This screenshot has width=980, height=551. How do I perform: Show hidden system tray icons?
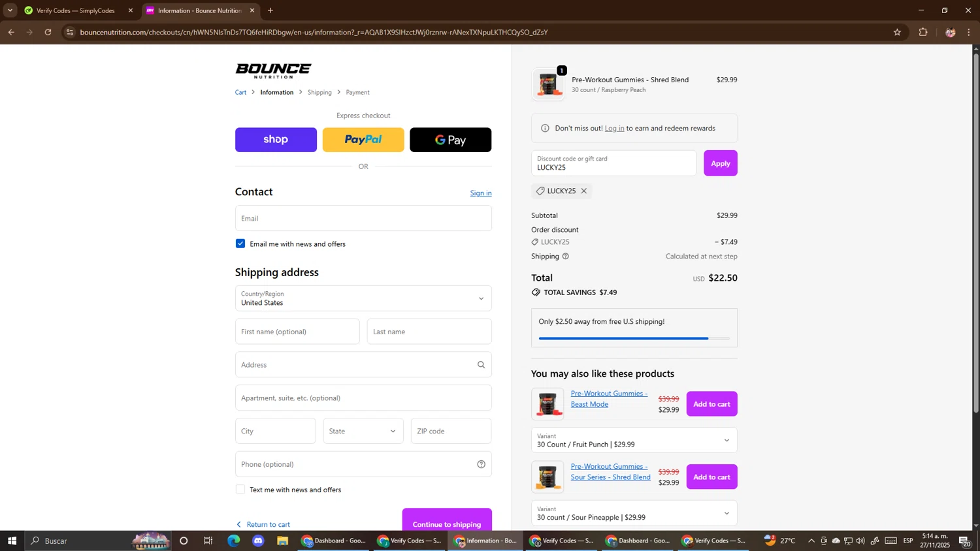pos(811,541)
